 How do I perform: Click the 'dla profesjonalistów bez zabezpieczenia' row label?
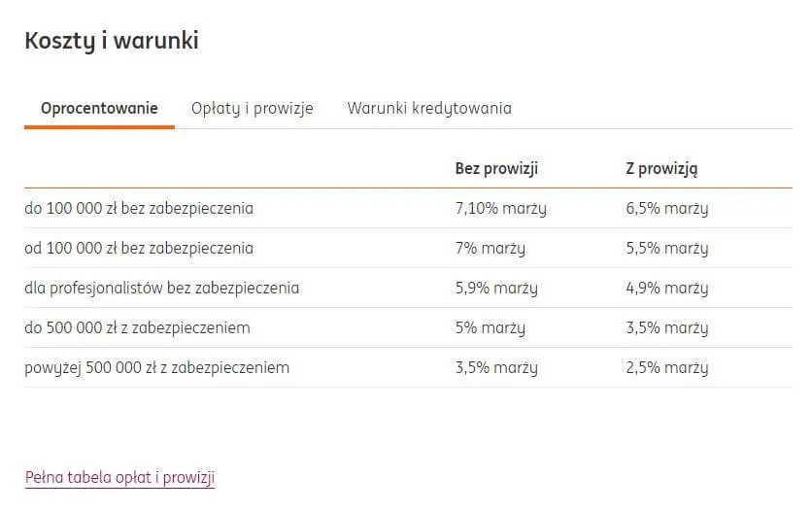[x=161, y=288]
